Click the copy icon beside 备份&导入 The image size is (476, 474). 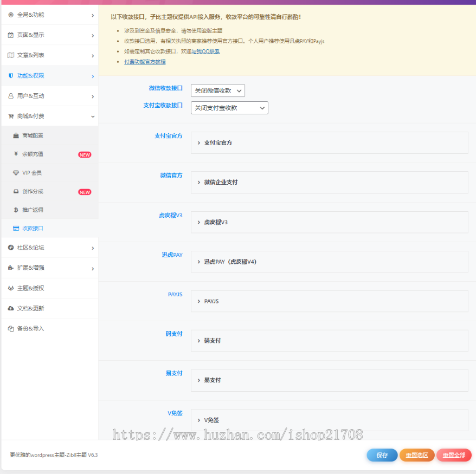11,328
